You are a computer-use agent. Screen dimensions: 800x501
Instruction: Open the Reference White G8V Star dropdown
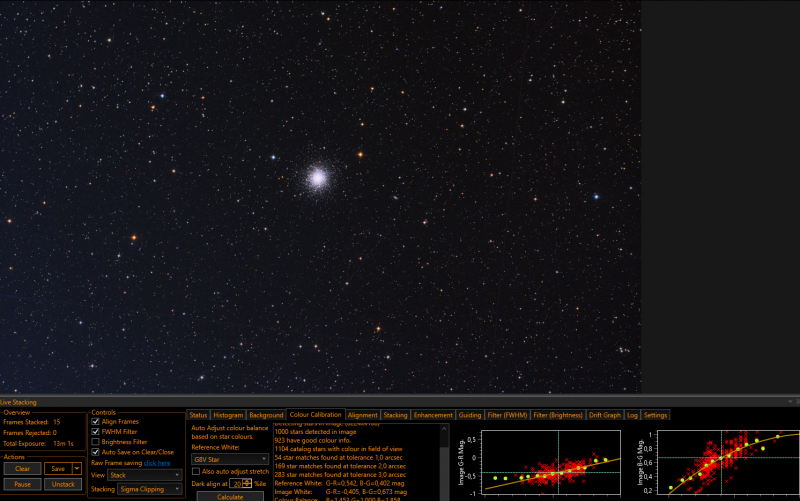pos(230,459)
